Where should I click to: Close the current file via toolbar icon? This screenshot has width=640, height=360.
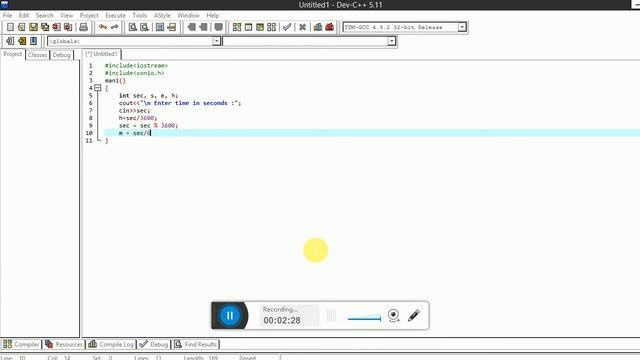pos(56,27)
